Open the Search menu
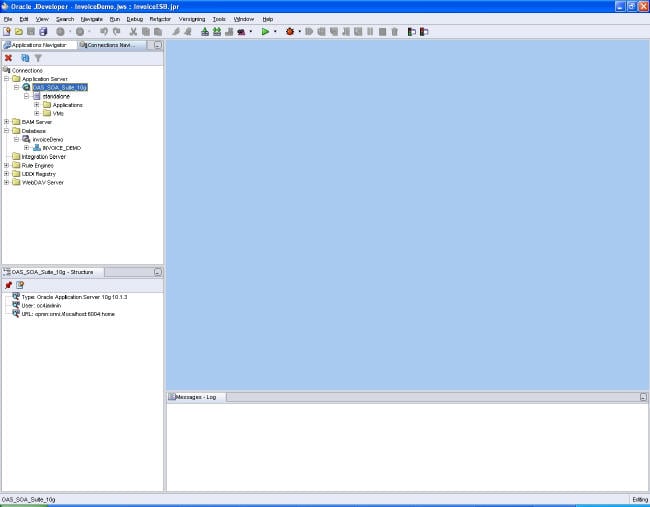650x507 pixels. click(65, 19)
